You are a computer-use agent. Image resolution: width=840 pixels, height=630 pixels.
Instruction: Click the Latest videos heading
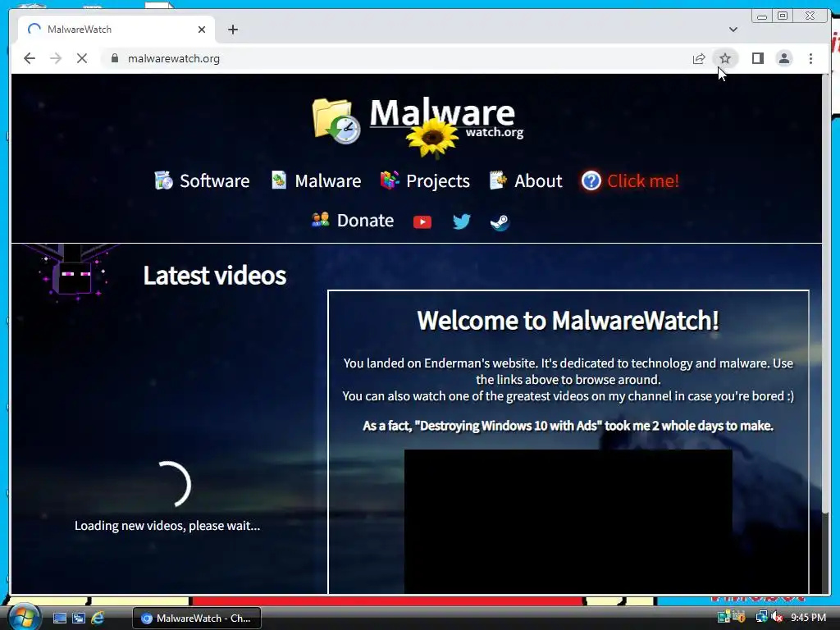click(x=214, y=276)
